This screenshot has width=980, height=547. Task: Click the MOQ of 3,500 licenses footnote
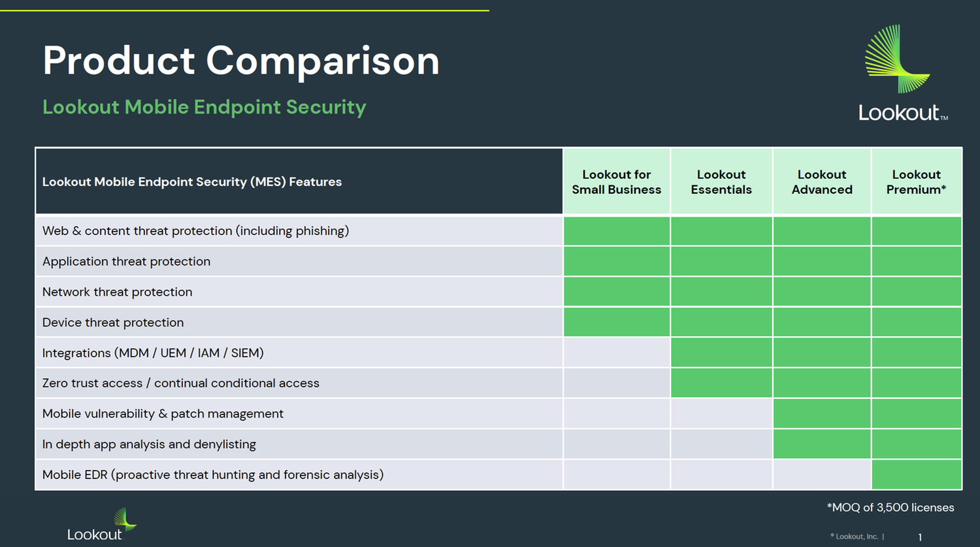pos(890,507)
